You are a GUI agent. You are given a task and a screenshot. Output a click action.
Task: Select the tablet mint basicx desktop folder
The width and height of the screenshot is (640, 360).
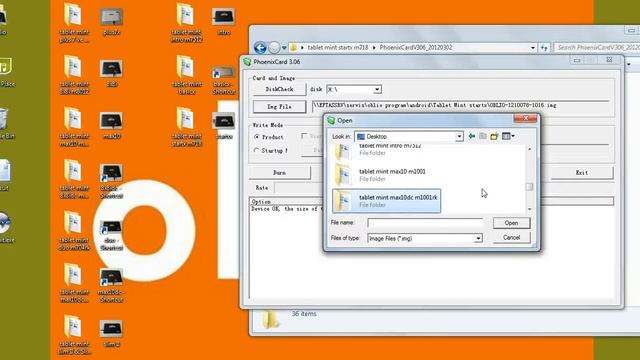pyautogui.click(x=186, y=76)
